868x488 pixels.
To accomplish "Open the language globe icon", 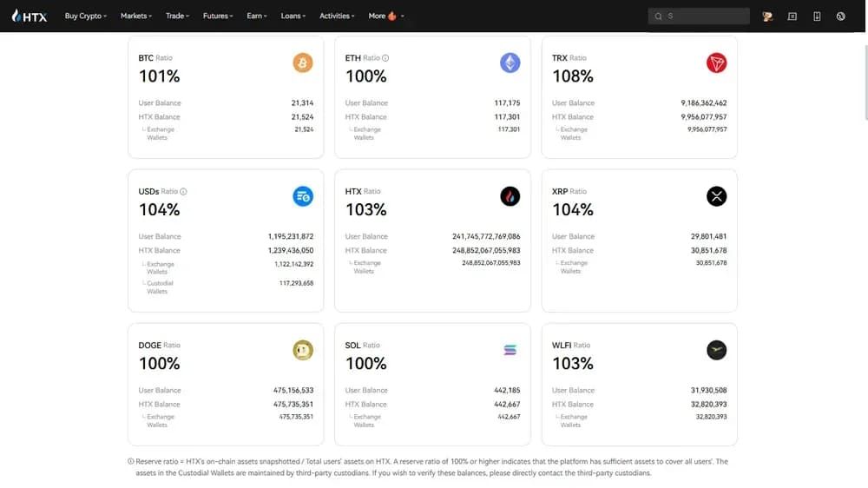I will [x=840, y=16].
